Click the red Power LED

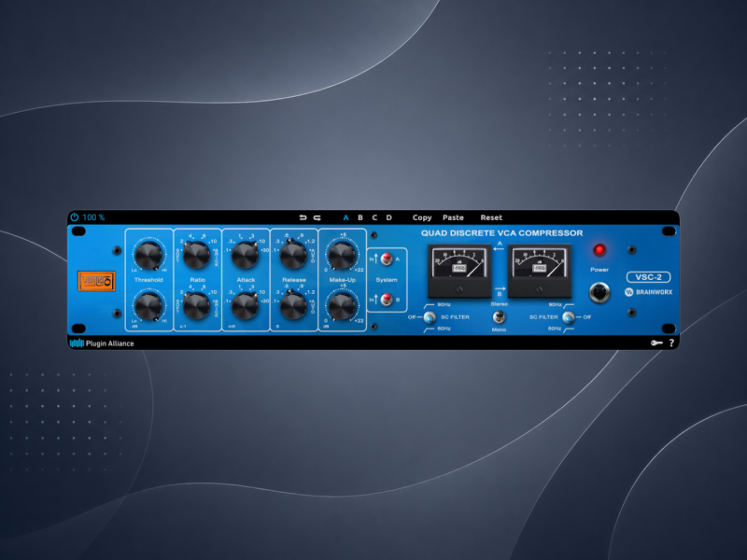tap(599, 249)
